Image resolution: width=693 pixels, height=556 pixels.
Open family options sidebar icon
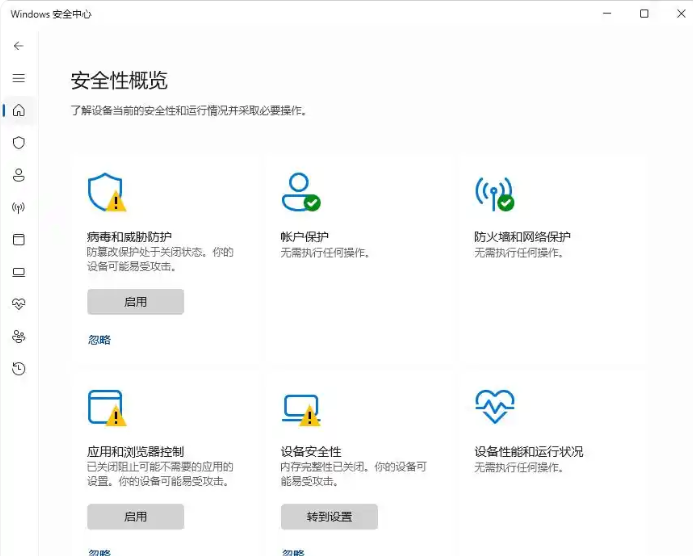click(x=18, y=337)
